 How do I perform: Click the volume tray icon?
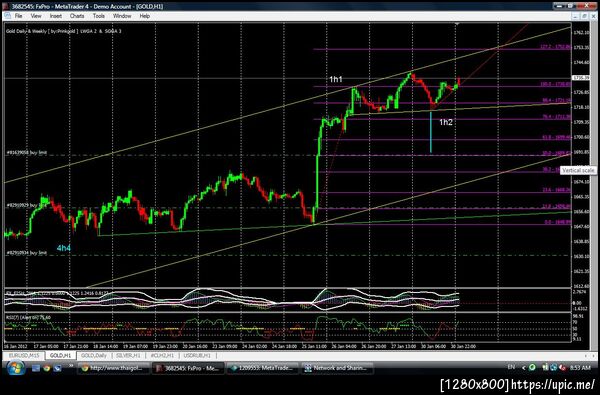pyautogui.click(x=562, y=368)
